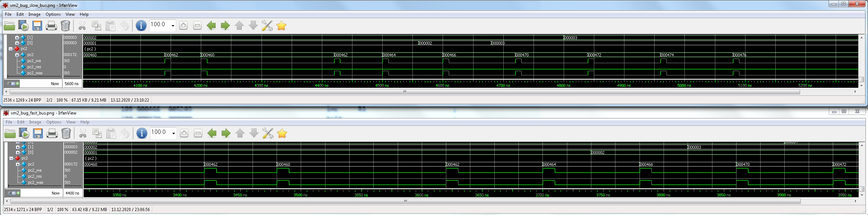Go to previous image in slow_bus window

tap(211, 26)
